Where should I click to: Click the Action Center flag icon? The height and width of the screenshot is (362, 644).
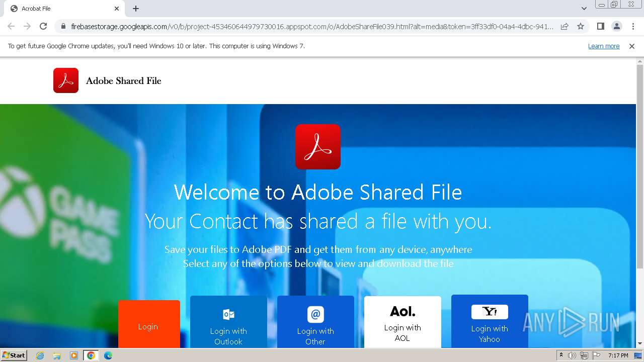tap(596, 355)
